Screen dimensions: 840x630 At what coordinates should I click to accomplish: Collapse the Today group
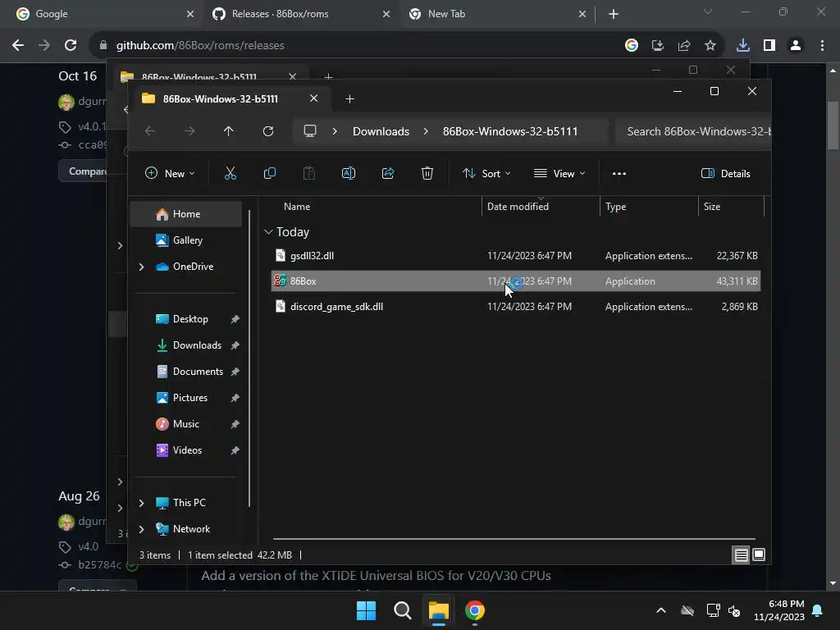[x=268, y=232]
